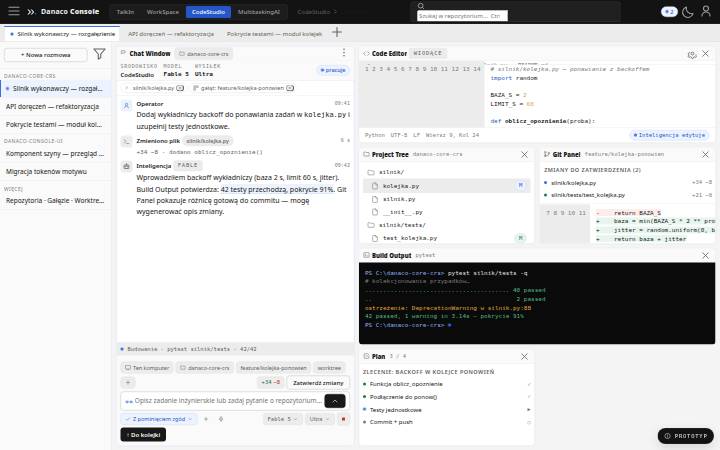Viewport: 720px width, 450px height.
Task: Open the Migracja tokenów motywu conversation
Action: [55, 172]
